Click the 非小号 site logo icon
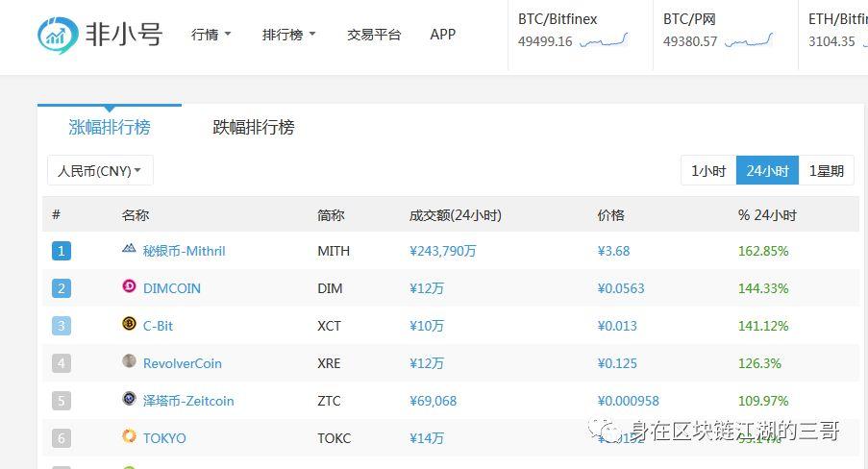868x469 pixels. pyautogui.click(x=58, y=36)
